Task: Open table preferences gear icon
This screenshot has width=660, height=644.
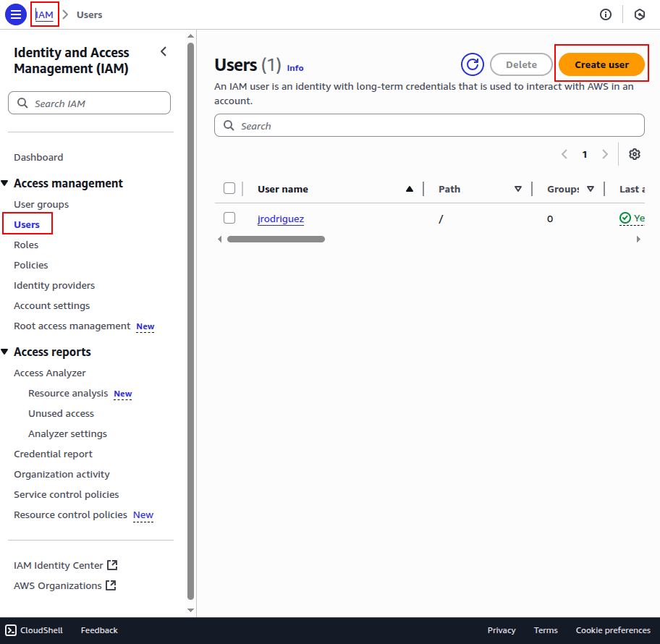Action: click(x=635, y=154)
